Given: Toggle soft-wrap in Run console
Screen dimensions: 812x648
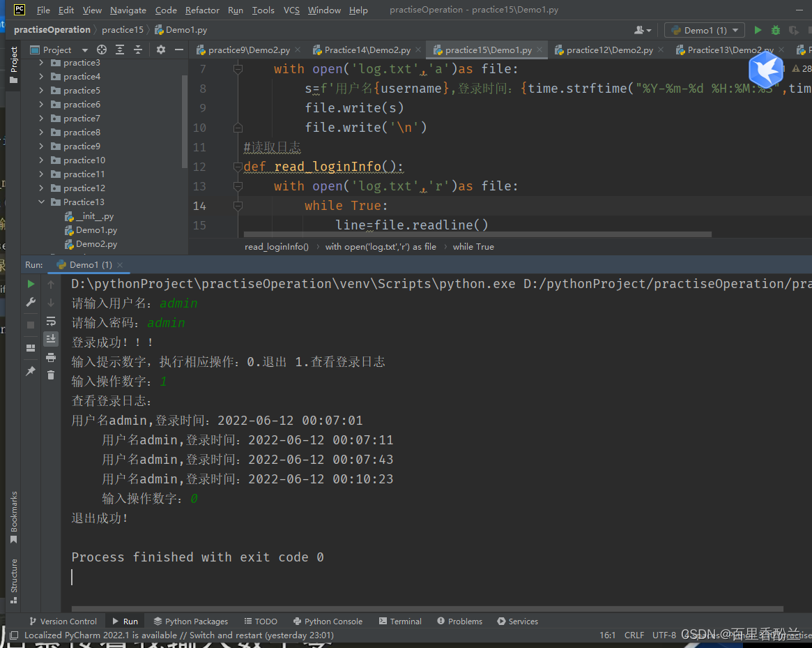Looking at the screenshot, I should 51,321.
